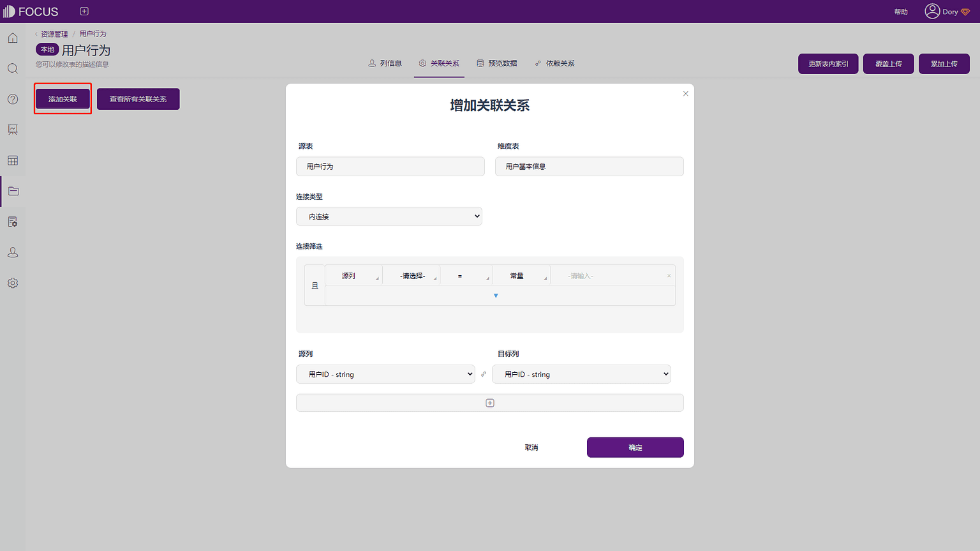This screenshot has width=980, height=551.
Task: Open the 源列 用户ID - string dropdown
Action: (385, 374)
